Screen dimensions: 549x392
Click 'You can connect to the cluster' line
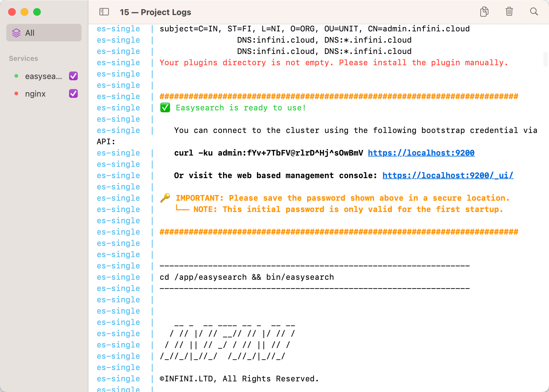pyautogui.click(x=356, y=130)
